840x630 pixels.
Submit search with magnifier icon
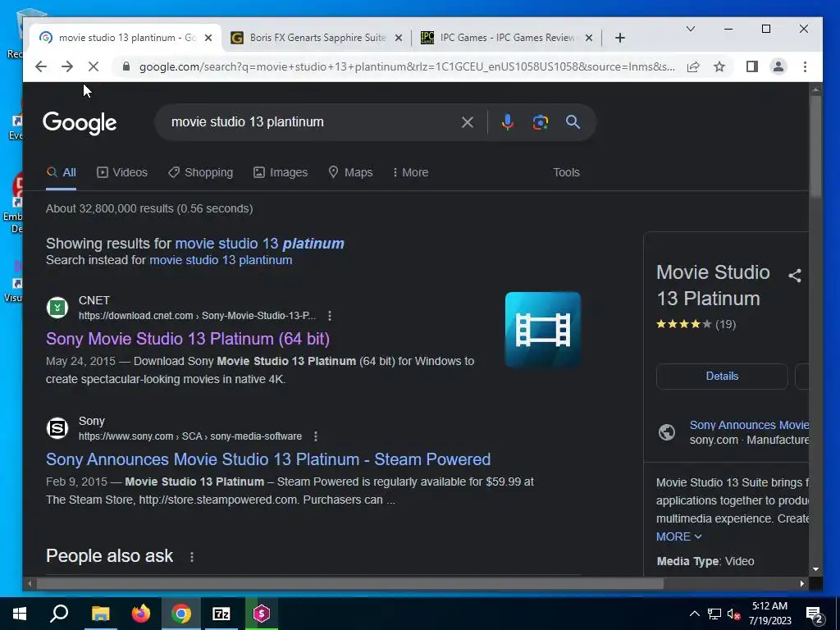pos(573,122)
